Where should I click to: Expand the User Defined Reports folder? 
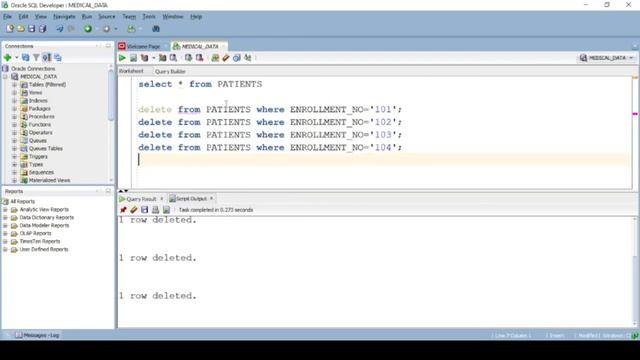5,249
